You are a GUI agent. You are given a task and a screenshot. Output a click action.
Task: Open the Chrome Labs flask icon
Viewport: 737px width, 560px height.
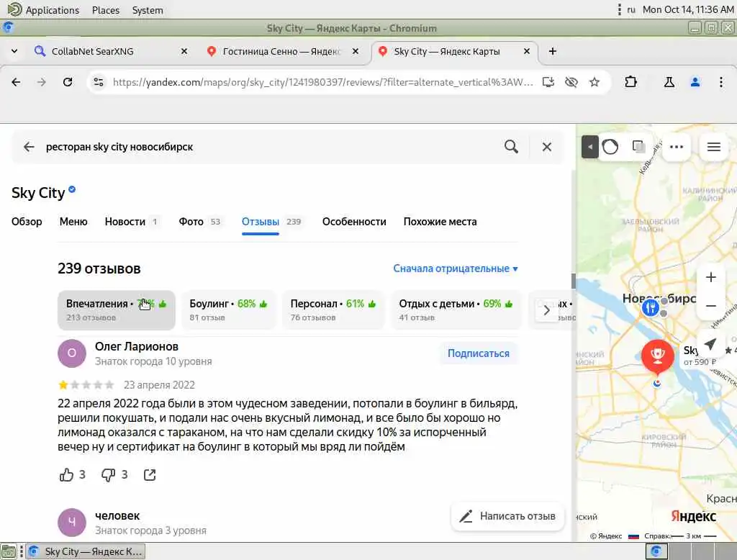669,82
